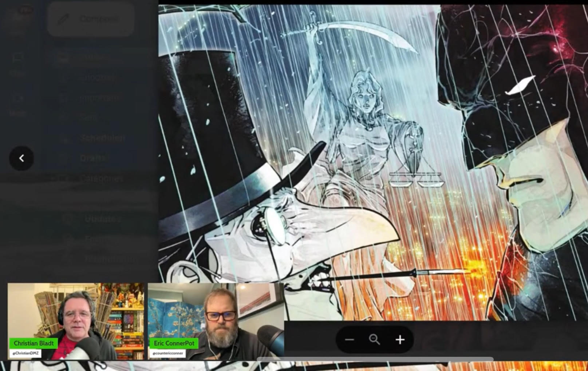Open the Promotions category

[x=109, y=259]
